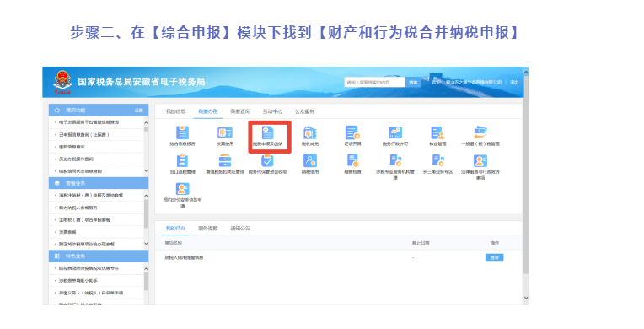This screenshot has width=644, height=329.
Task: Click down arrow of 常用功能 list scrollbar
Action: tap(146, 170)
